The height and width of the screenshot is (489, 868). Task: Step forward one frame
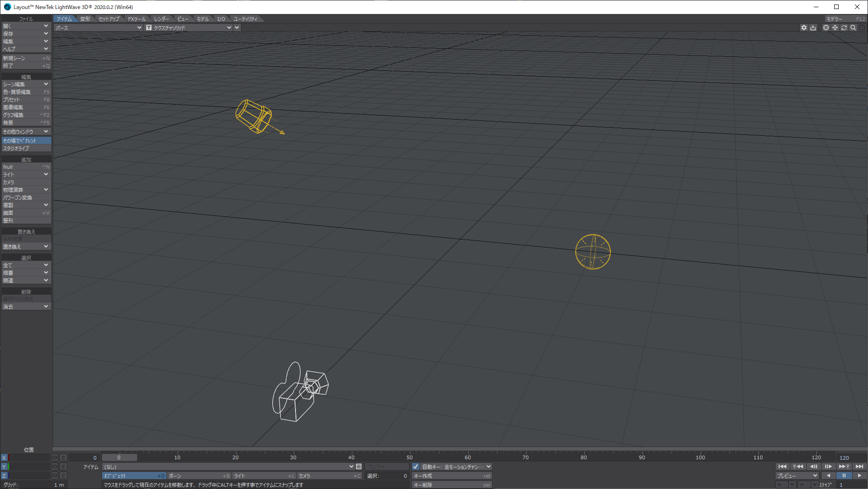click(x=829, y=466)
